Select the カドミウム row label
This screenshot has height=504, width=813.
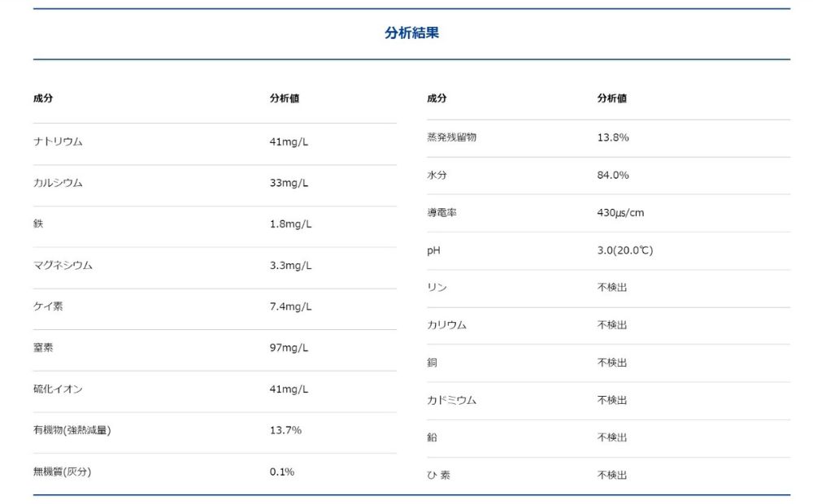coord(451,400)
